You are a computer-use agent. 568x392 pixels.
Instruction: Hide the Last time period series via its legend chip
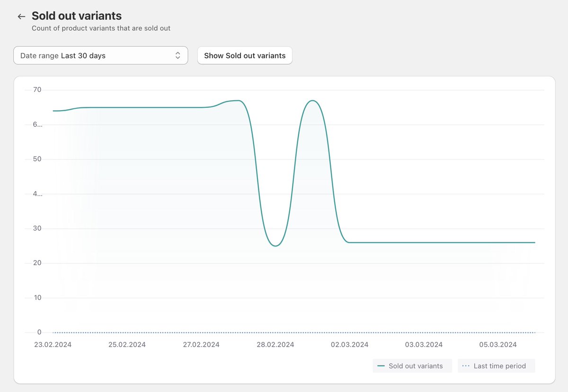coord(496,366)
